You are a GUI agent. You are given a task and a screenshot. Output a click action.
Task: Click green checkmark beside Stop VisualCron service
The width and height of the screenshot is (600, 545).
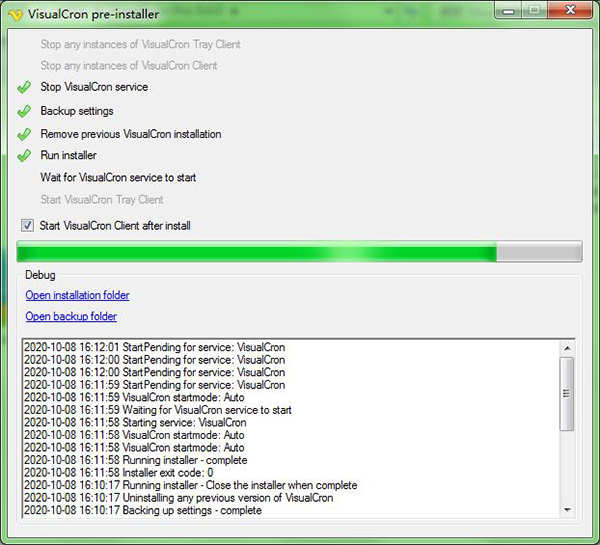24,87
